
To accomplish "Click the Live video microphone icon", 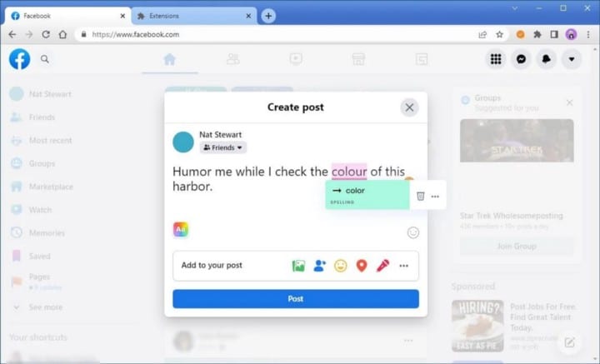I will tap(382, 266).
